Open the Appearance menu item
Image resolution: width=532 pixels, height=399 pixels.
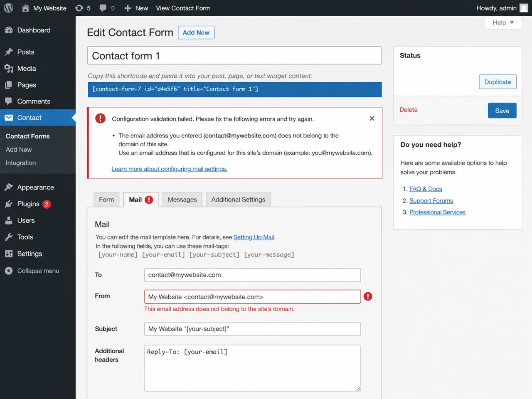pos(38,187)
